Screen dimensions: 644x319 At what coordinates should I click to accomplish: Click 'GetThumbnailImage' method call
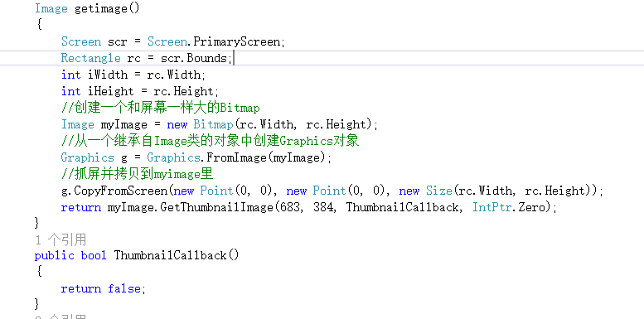[x=217, y=207]
